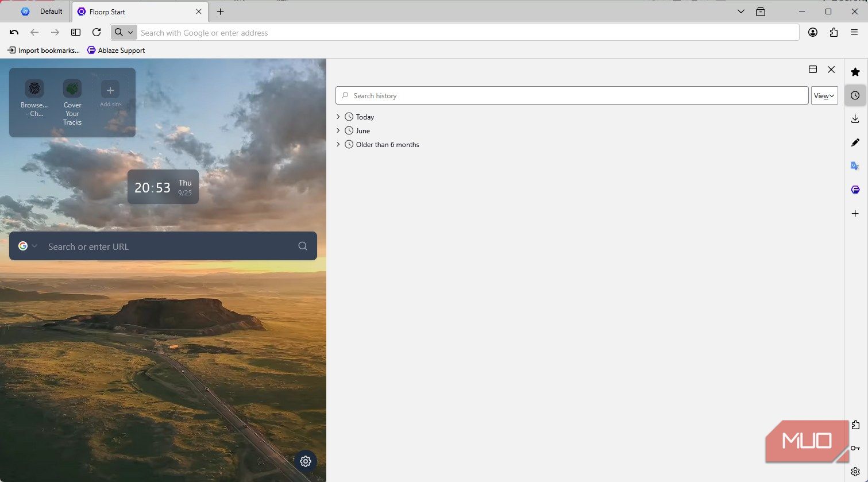Viewport: 868px width, 482px height.
Task: Open the extensions puzzle piece icon
Action: click(834, 33)
